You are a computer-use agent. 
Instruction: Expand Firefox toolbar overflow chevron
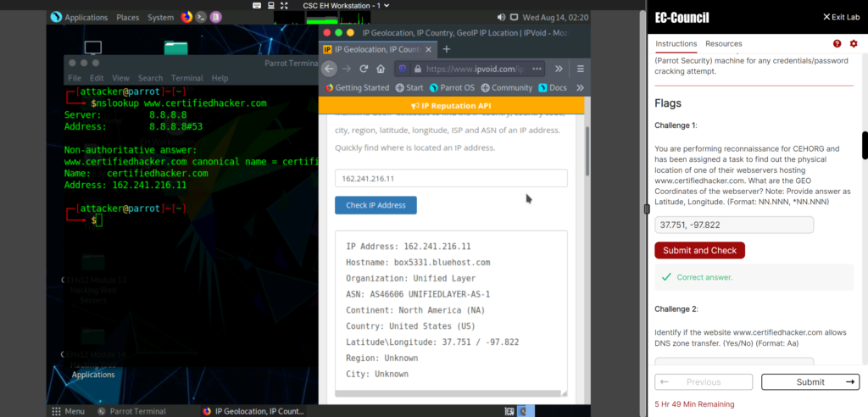tap(559, 69)
